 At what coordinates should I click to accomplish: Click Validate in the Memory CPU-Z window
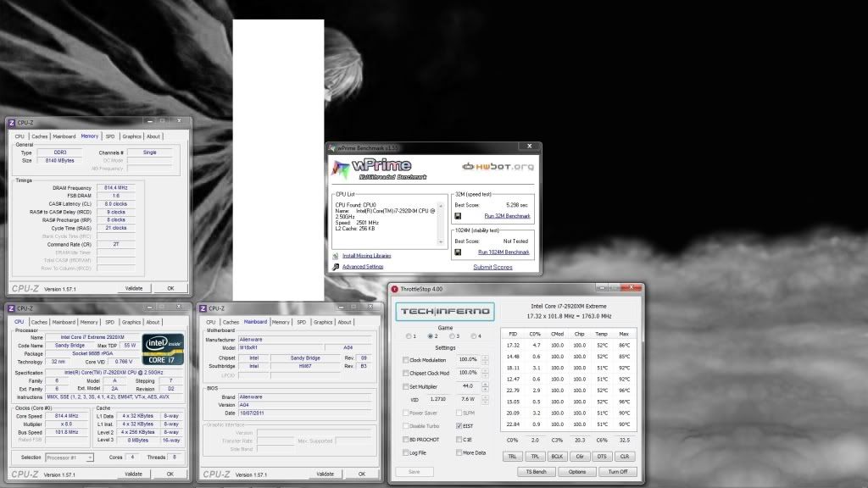134,289
